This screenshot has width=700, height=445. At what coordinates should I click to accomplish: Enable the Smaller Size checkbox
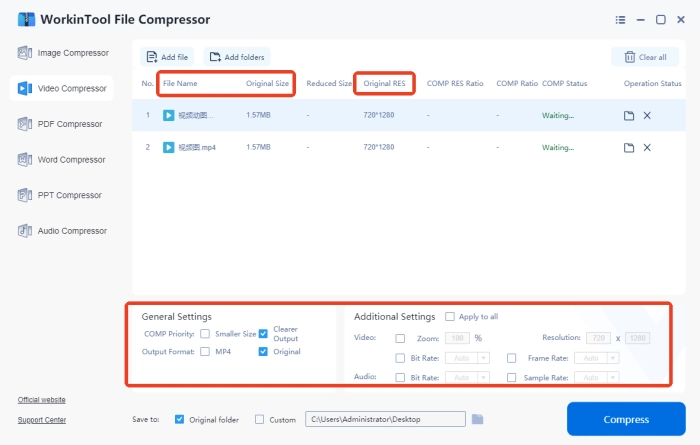pyautogui.click(x=204, y=334)
